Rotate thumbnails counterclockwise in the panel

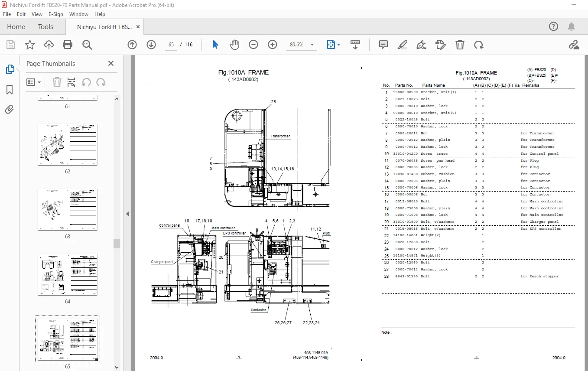(x=86, y=82)
